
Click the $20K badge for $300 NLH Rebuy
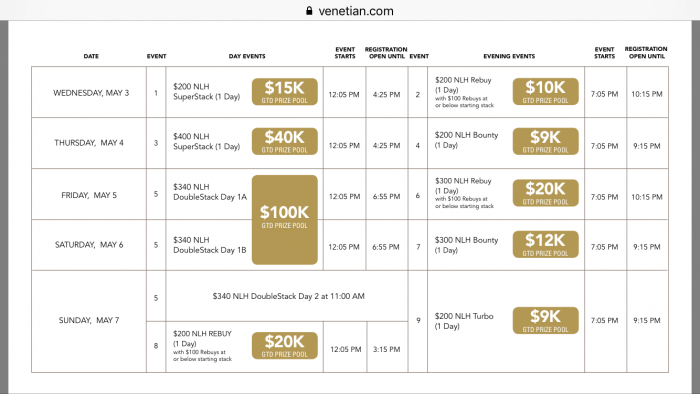coord(546,193)
